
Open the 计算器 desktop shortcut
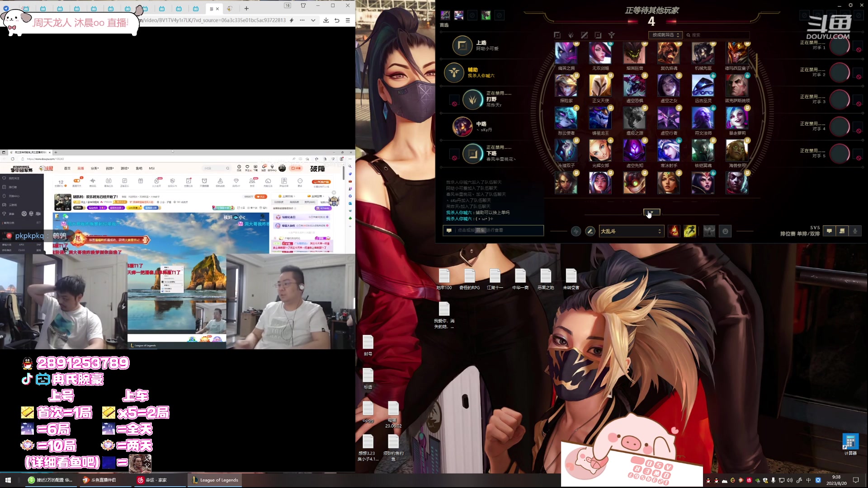click(850, 445)
